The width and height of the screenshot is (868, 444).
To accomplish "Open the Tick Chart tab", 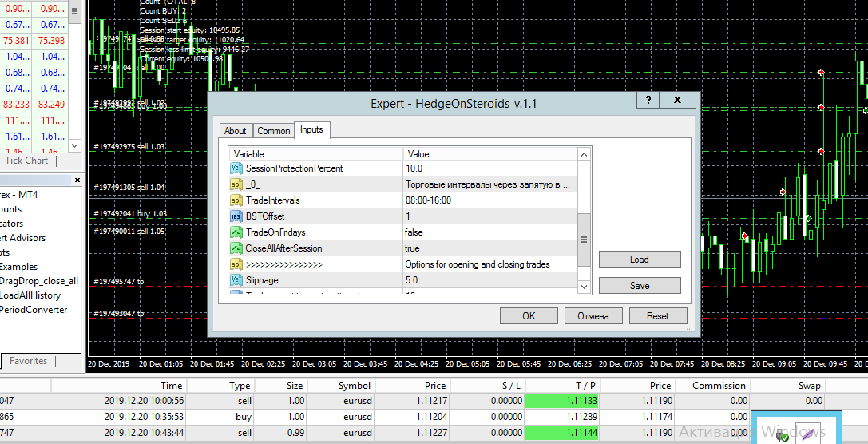I will (x=26, y=161).
